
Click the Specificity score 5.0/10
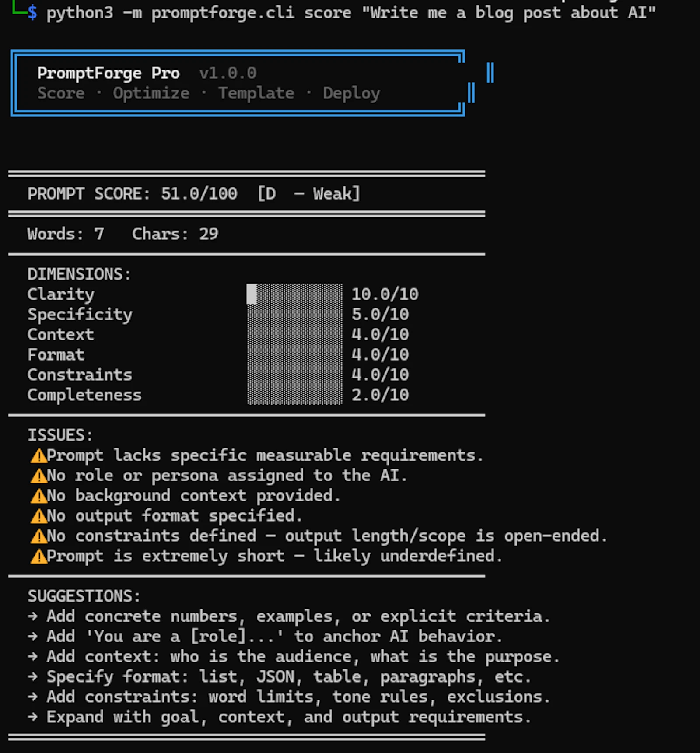point(380,314)
